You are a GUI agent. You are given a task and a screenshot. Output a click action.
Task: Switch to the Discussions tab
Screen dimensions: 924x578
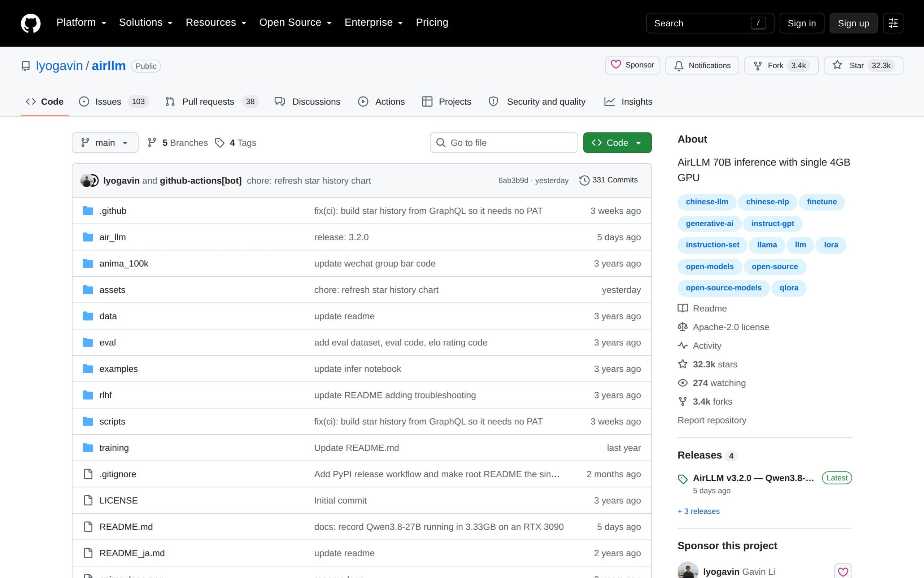tap(308, 102)
